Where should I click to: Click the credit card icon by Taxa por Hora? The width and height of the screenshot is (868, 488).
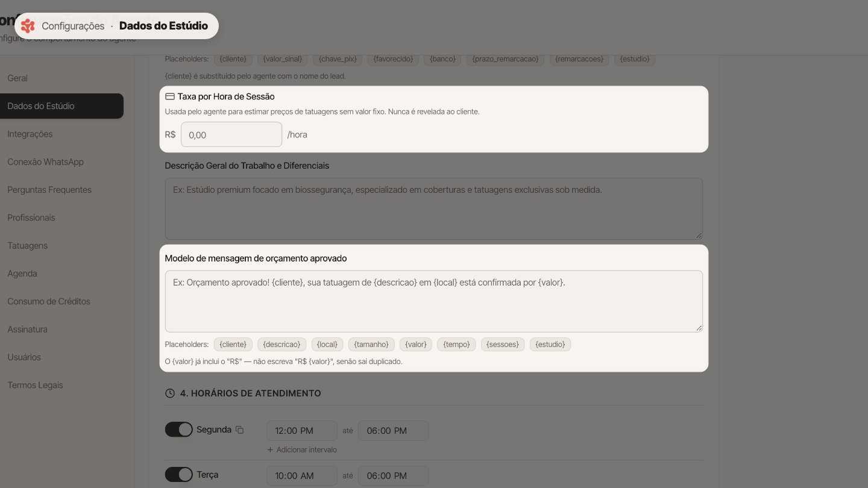click(170, 96)
